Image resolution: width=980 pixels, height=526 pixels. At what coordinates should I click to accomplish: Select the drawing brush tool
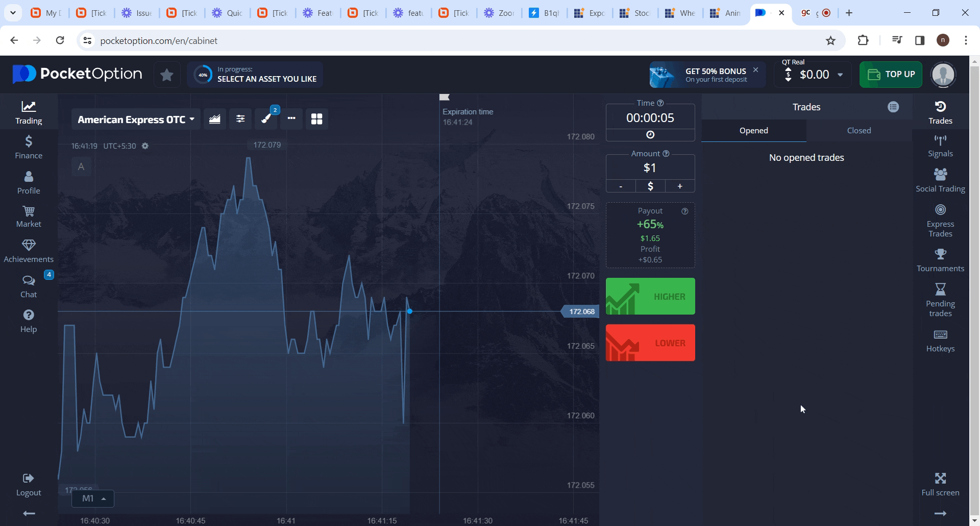click(x=266, y=119)
